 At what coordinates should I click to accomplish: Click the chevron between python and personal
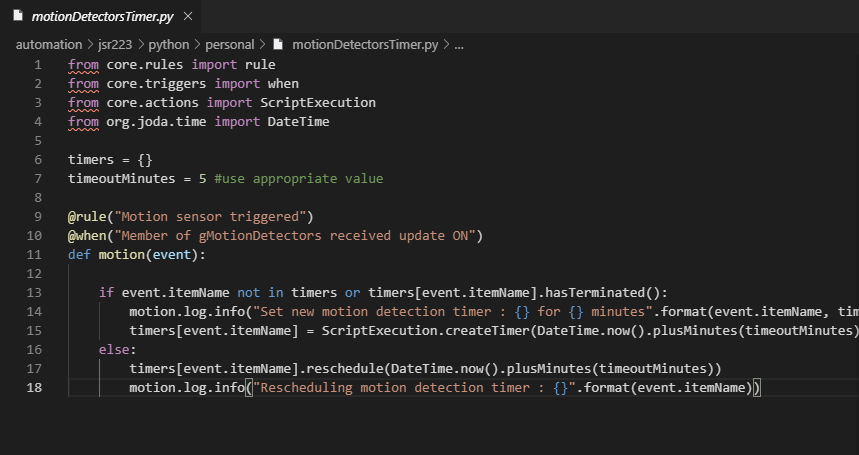(x=198, y=45)
